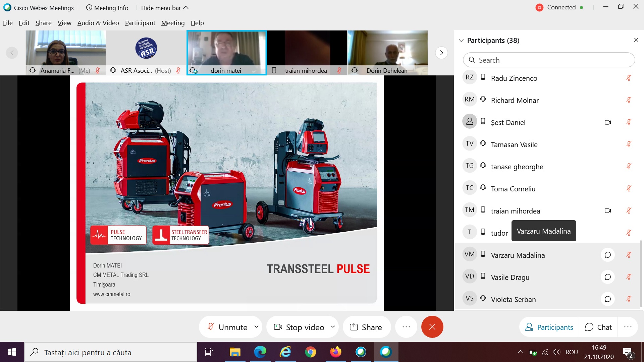Unmute your microphone
This screenshot has width=644, height=362.
(x=228, y=327)
